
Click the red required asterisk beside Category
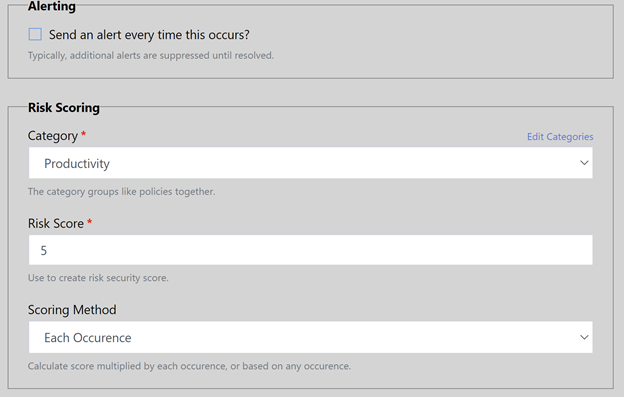click(84, 134)
